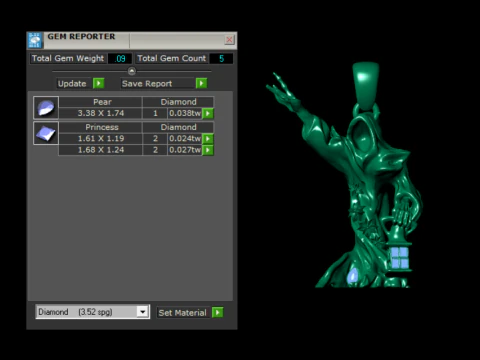
Task: Click the blue pear gem on figure base
Action: pos(353,276)
